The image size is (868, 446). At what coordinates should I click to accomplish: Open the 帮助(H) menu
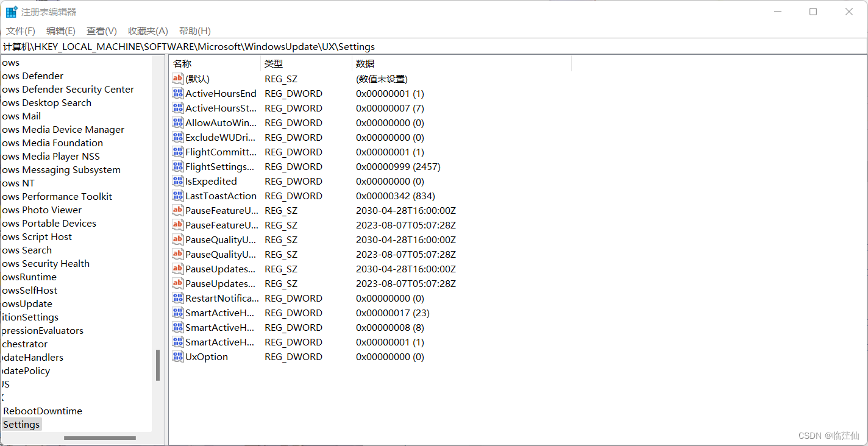(195, 30)
